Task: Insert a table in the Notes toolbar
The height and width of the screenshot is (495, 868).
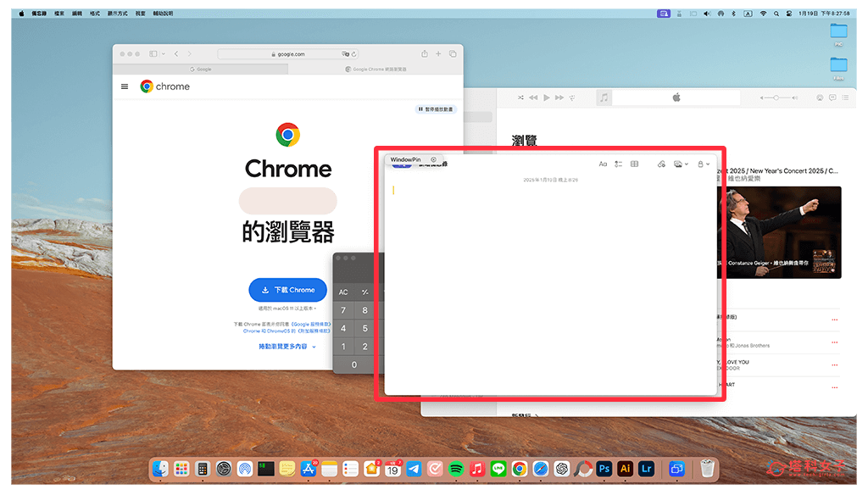Action: pyautogui.click(x=634, y=164)
